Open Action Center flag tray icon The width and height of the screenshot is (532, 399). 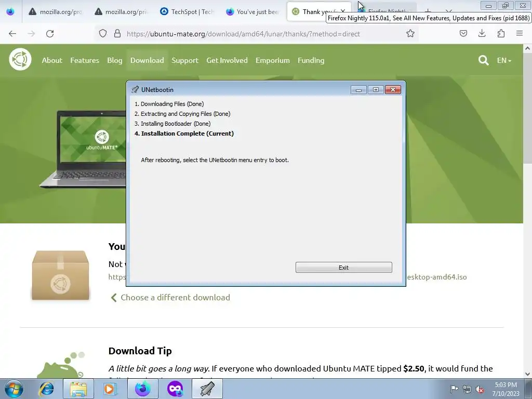[454, 389]
